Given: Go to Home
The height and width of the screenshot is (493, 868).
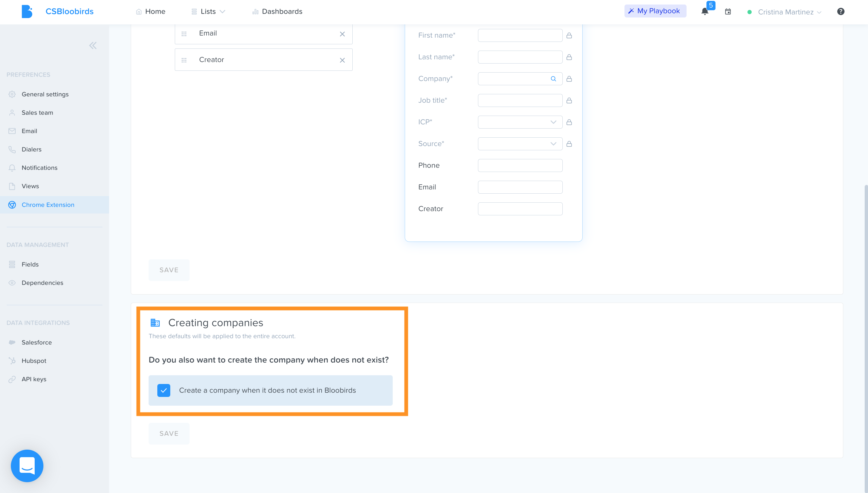Looking at the screenshot, I should 150,11.
